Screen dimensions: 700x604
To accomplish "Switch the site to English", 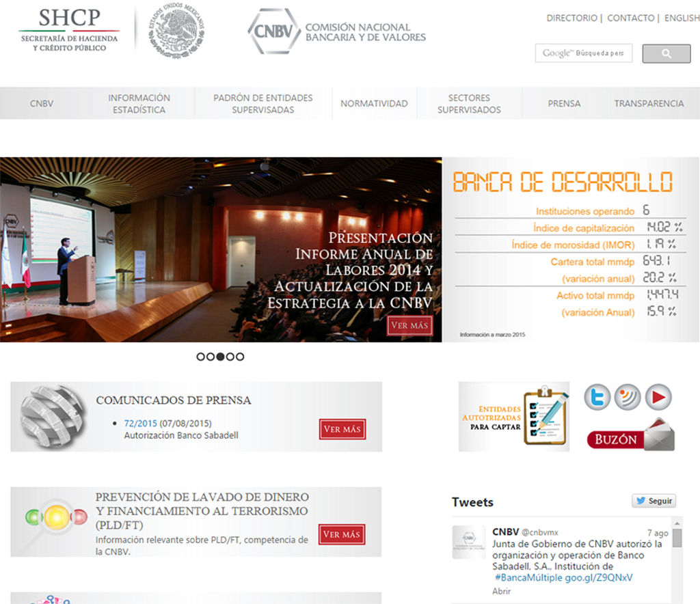I will 682,18.
